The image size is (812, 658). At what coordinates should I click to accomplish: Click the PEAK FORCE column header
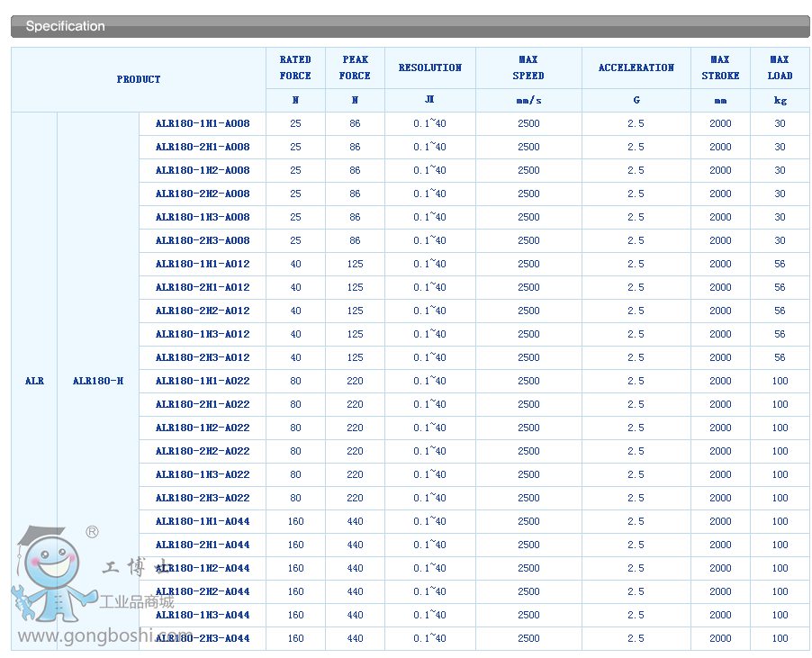click(355, 68)
